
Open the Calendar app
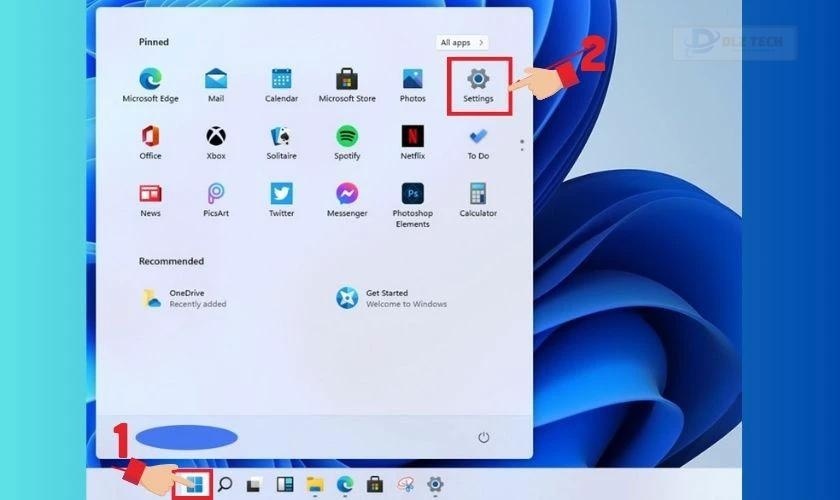click(x=281, y=79)
